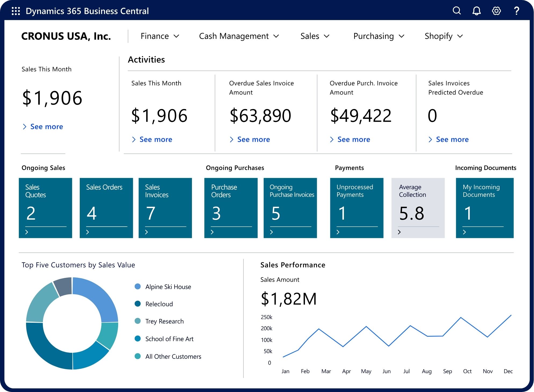Open notifications bell icon

coord(477,11)
